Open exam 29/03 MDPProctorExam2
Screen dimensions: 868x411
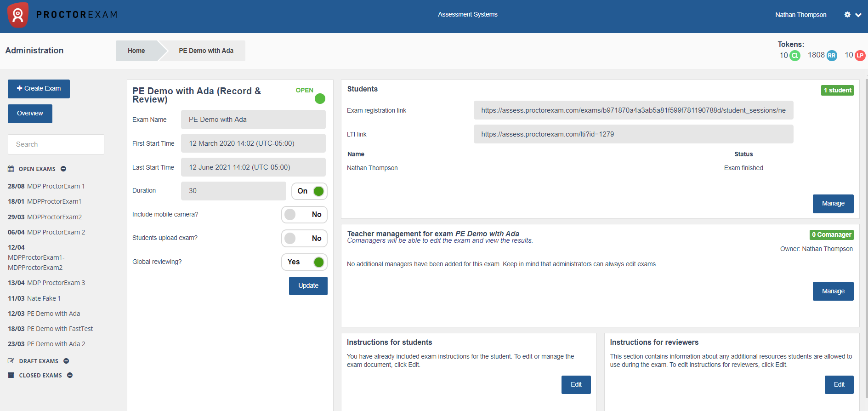tap(45, 217)
